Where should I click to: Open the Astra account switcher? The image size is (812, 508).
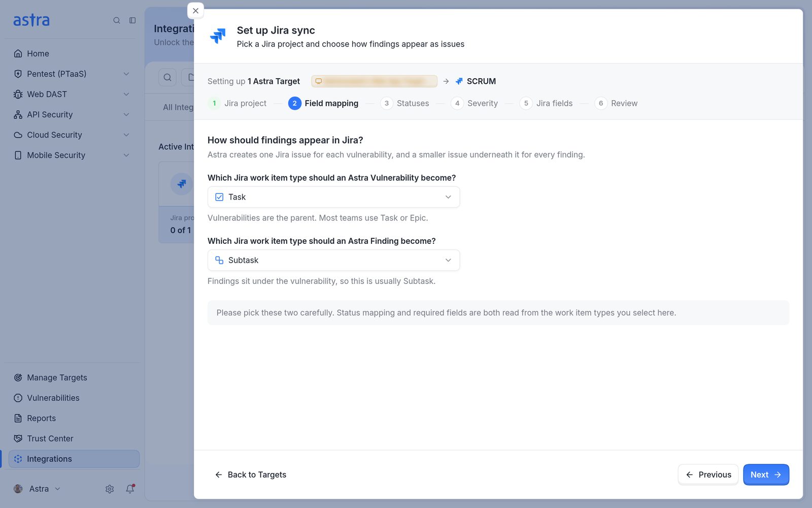click(x=37, y=489)
